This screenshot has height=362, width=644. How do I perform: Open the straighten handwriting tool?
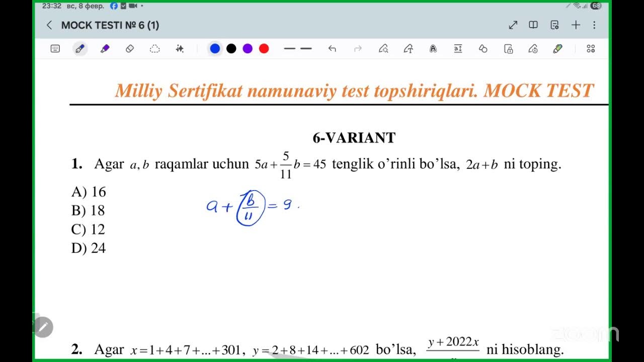[458, 49]
